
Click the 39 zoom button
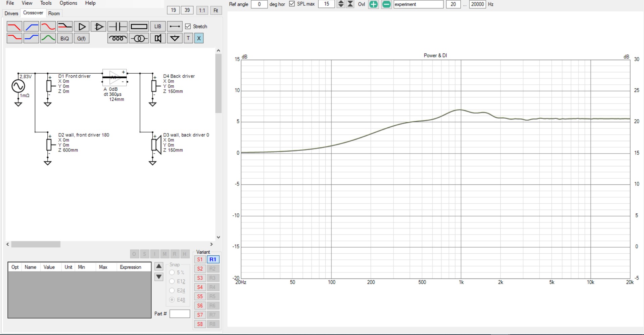[187, 10]
